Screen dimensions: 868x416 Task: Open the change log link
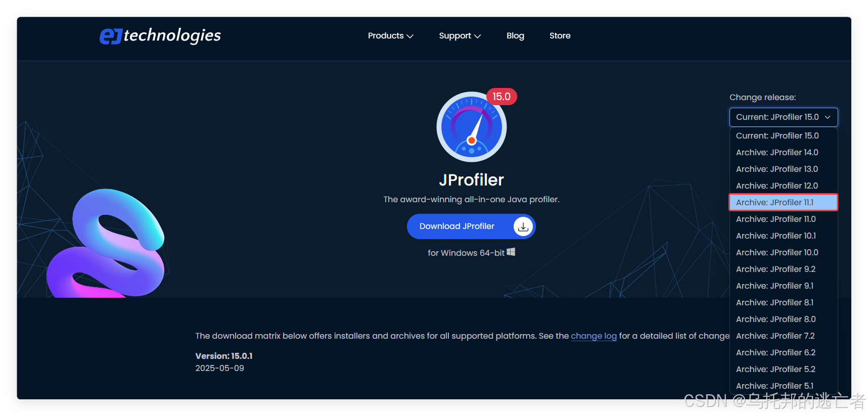593,336
